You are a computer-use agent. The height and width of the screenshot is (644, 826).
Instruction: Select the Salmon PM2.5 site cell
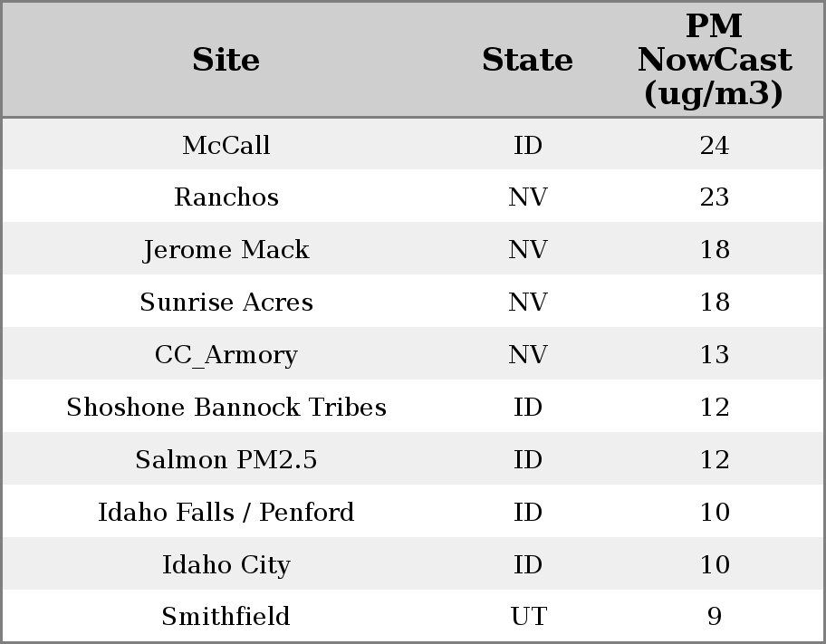pos(226,460)
